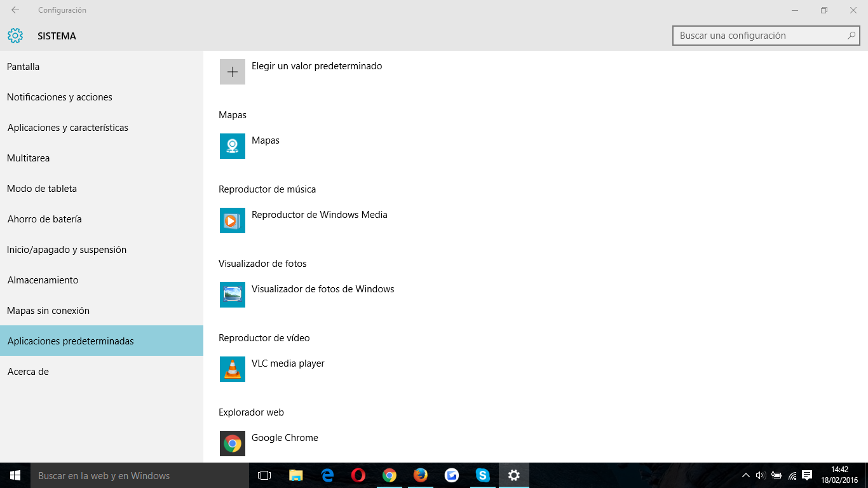
Task: Open Task View from the taskbar
Action: coord(264,475)
